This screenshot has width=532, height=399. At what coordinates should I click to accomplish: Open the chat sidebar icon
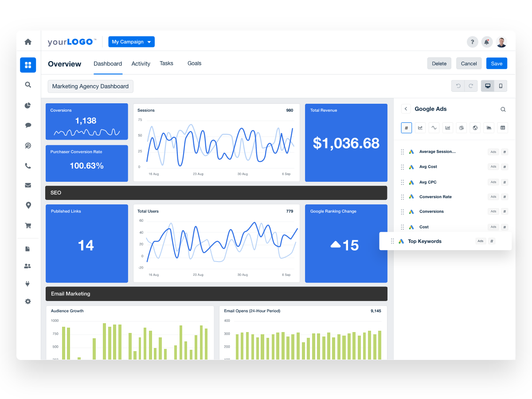point(28,125)
